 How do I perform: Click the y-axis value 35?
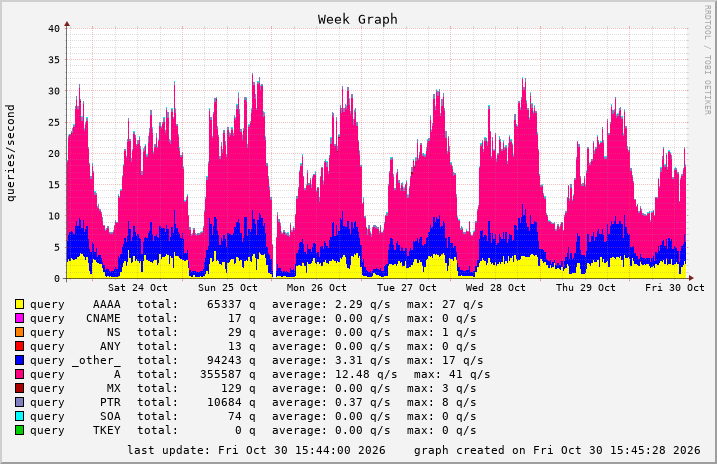tap(54, 59)
